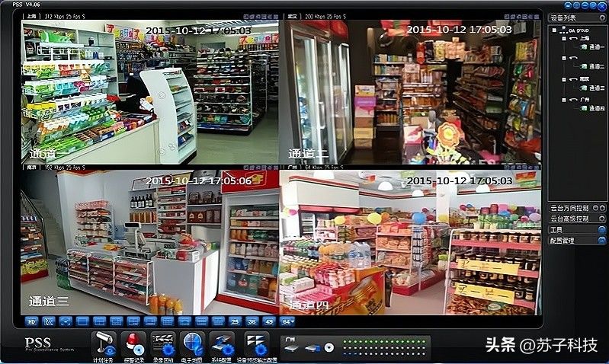Image resolution: width=609 pixels, height=364 pixels.
Task: Select the 25-window split layout
Action: click(235, 321)
